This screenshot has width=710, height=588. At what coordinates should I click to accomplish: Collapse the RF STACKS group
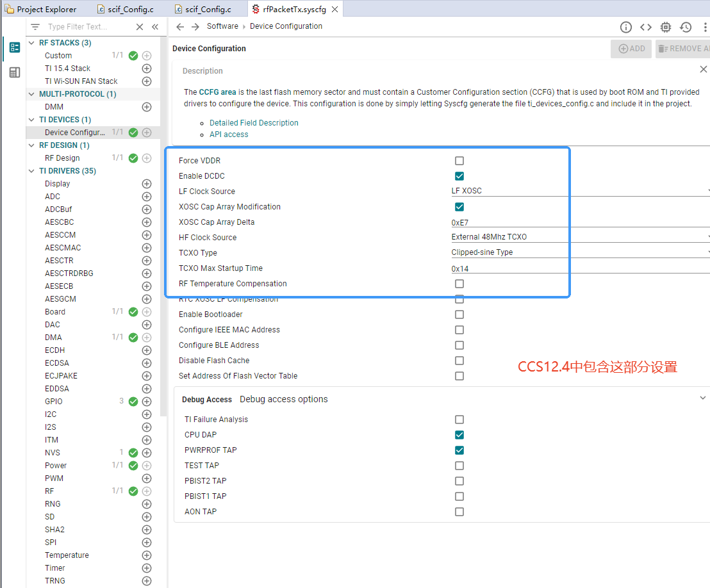31,43
